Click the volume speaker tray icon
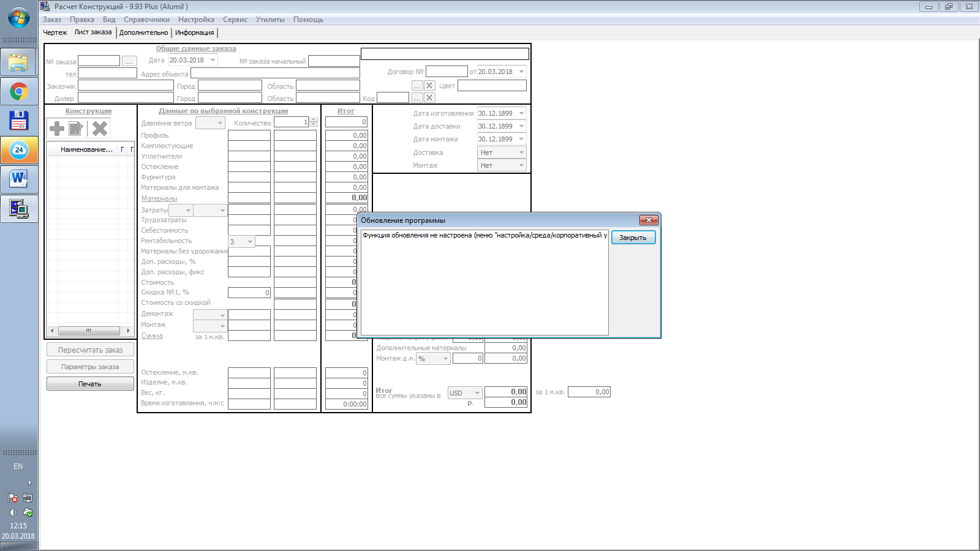Image resolution: width=980 pixels, height=551 pixels. click(12, 512)
